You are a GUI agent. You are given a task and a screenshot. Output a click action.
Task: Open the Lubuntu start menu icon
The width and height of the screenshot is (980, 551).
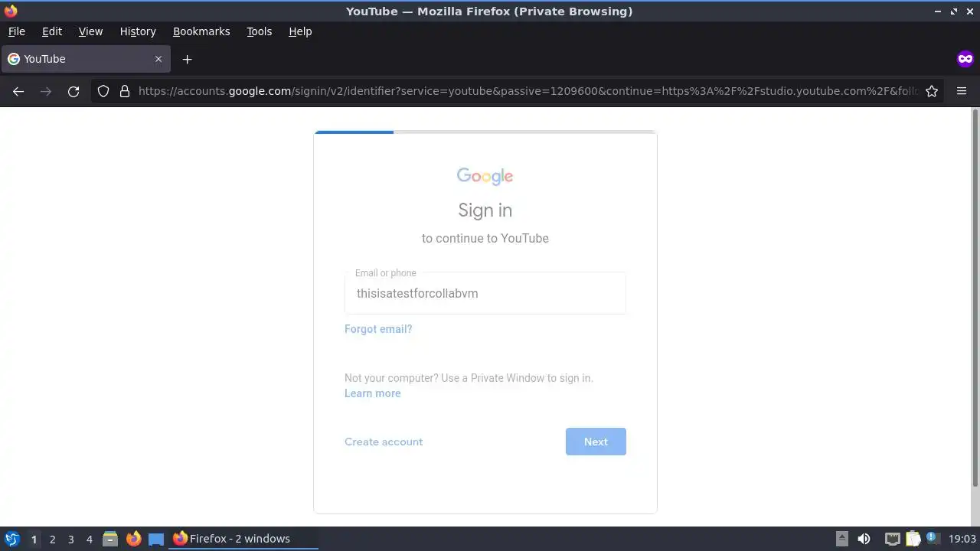click(x=11, y=539)
